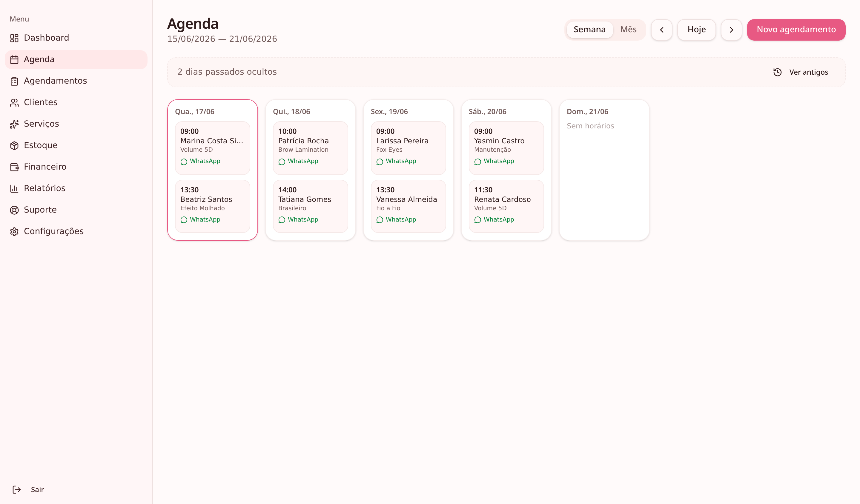This screenshot has height=504, width=860.
Task: Click WhatsApp icon for Yasmin Castro
Action: (x=478, y=162)
